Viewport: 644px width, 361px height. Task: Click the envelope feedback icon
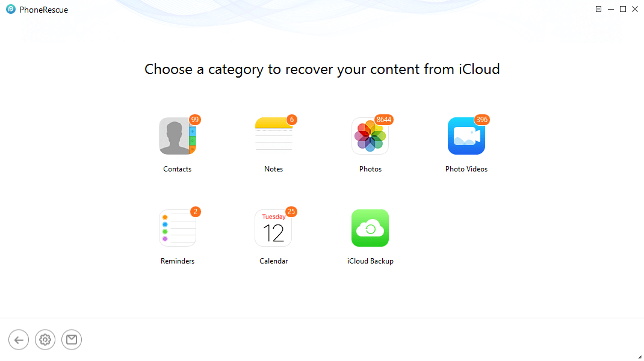pos(72,340)
